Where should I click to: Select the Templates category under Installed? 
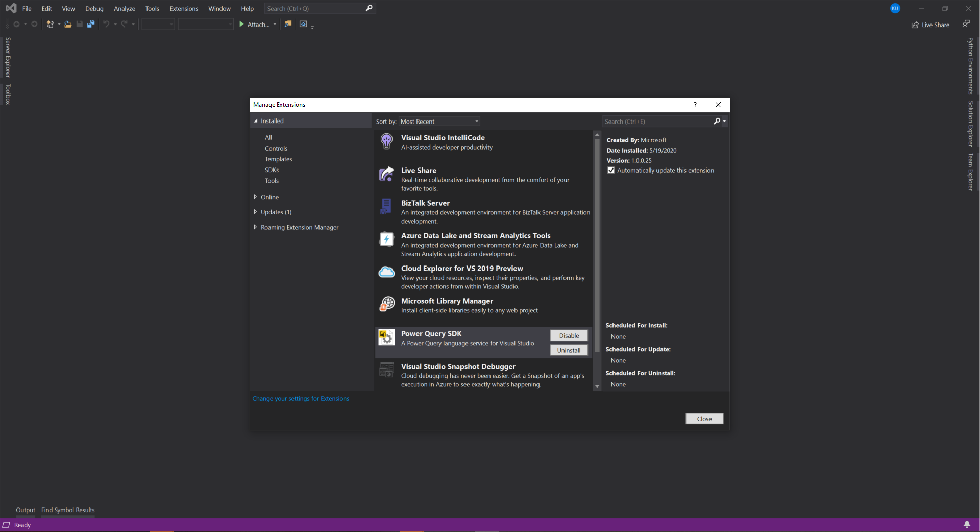(279, 159)
